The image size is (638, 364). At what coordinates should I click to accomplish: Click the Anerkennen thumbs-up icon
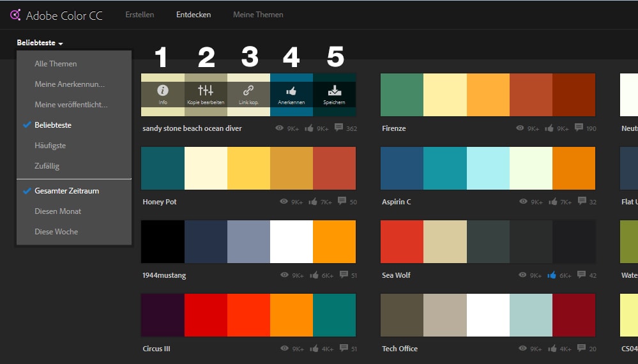(291, 91)
